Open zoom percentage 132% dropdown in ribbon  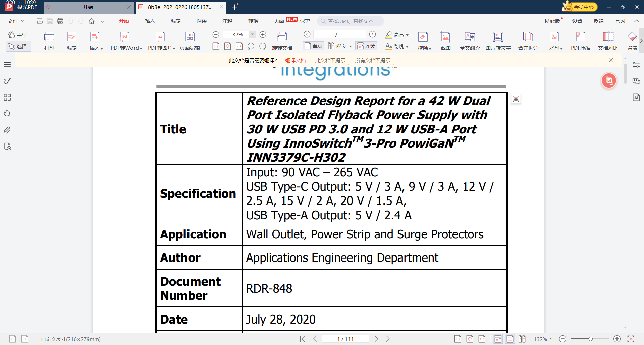(x=253, y=34)
